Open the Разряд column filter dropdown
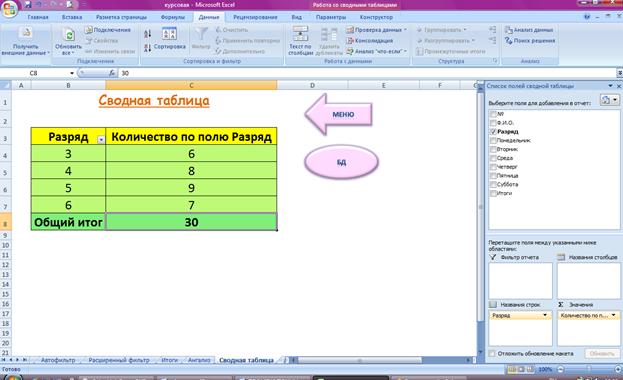623x380 pixels. (101, 140)
